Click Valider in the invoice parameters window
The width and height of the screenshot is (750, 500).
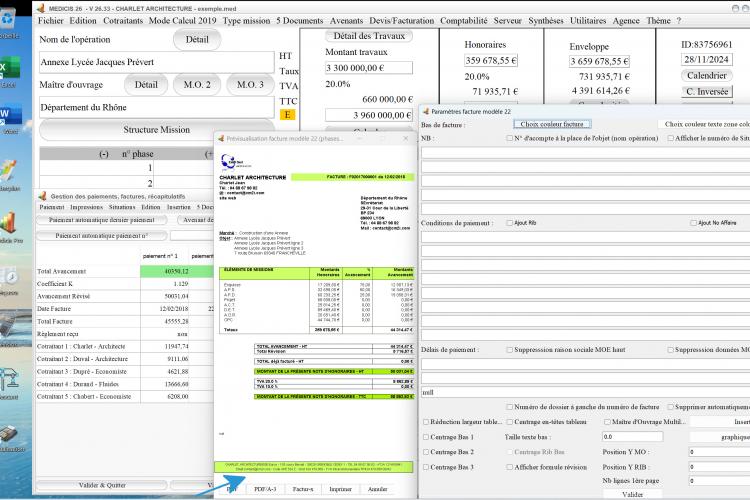pyautogui.click(x=632, y=494)
